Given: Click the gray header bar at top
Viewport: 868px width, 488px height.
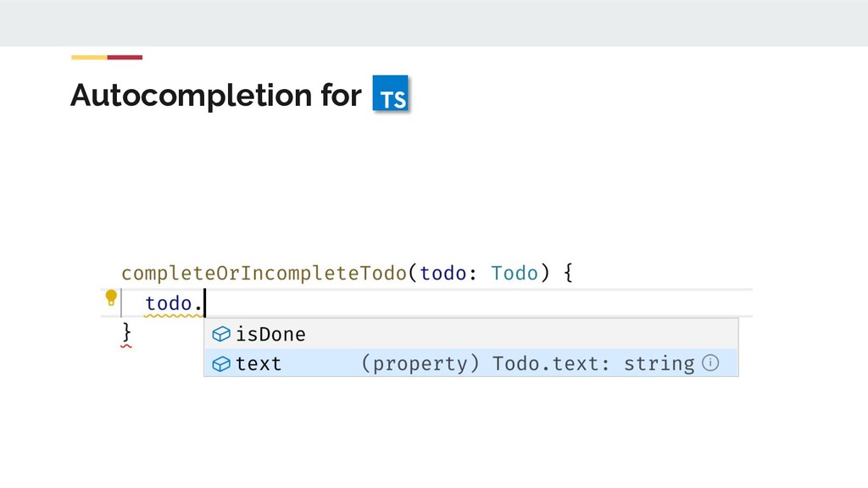Looking at the screenshot, I should [434, 23].
